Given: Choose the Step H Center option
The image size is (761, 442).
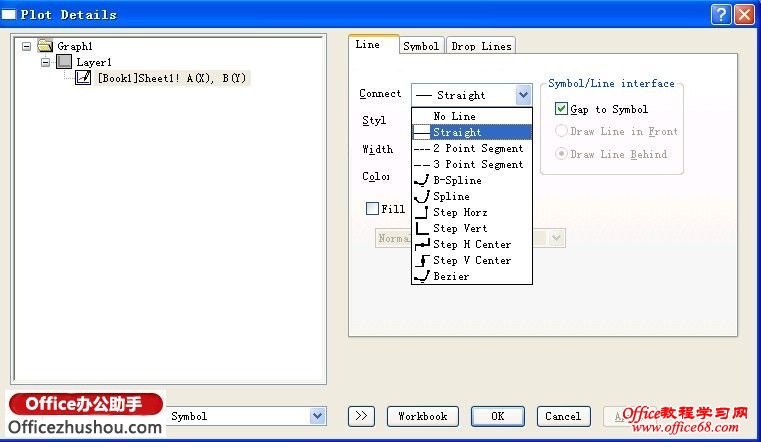Looking at the screenshot, I should (472, 244).
